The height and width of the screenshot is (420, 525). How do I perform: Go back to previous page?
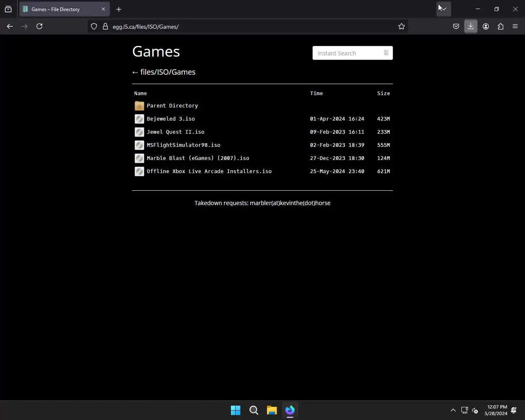click(10, 26)
